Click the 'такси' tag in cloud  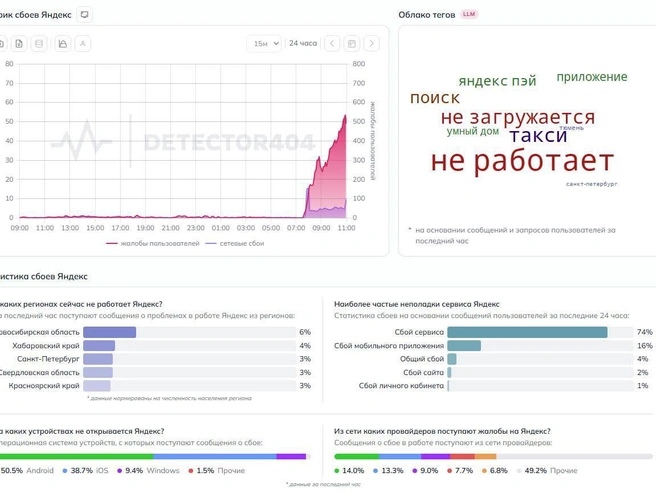[x=538, y=135]
